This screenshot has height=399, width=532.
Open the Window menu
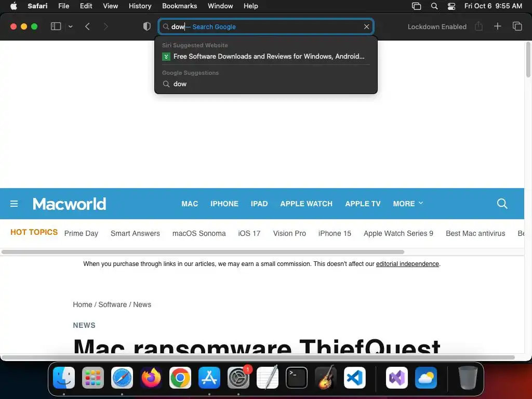pos(220,6)
